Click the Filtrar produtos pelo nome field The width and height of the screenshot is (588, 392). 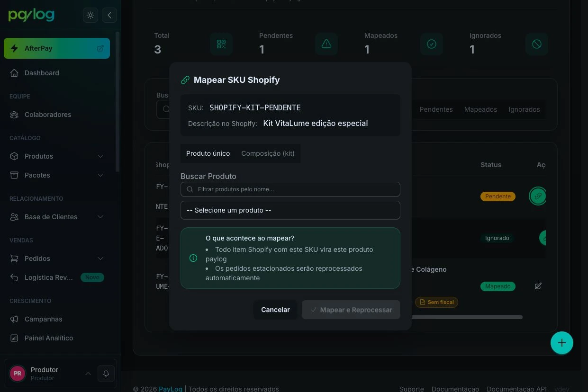[290, 189]
